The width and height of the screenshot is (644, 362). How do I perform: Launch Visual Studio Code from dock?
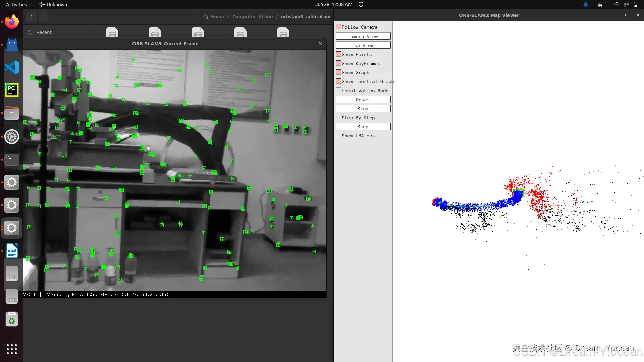tap(12, 67)
